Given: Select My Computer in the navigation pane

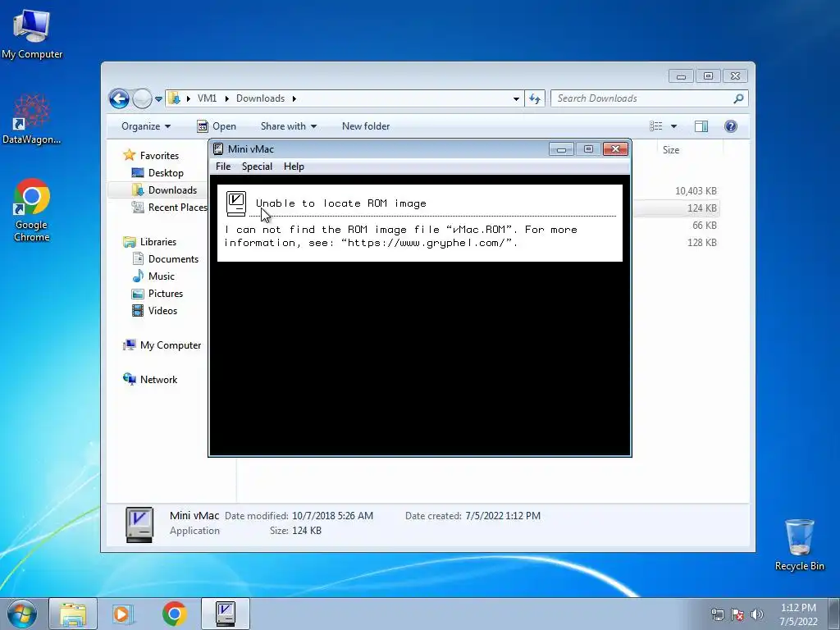Looking at the screenshot, I should 171,345.
